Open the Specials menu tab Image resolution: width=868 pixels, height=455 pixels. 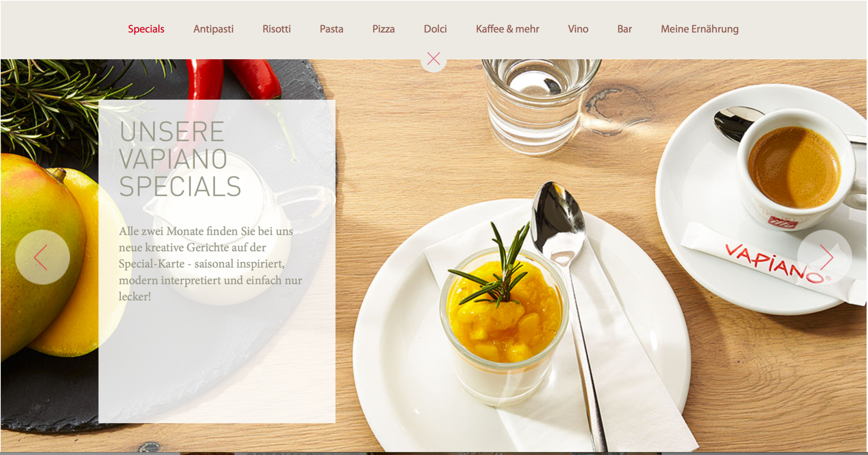click(x=146, y=29)
